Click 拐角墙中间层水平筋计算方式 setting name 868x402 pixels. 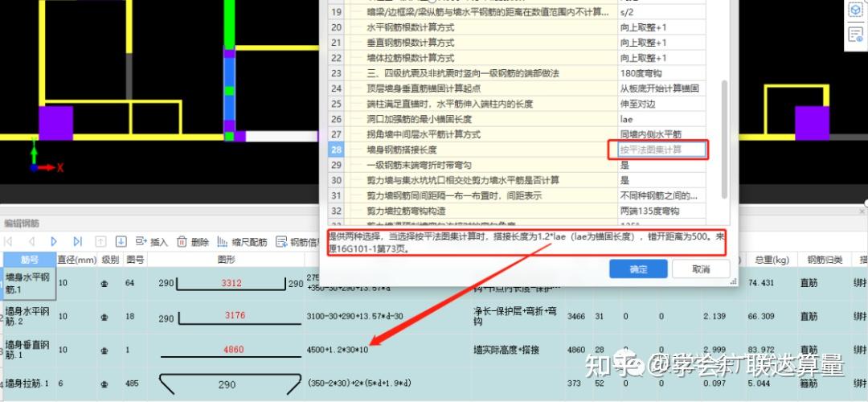pyautogui.click(x=424, y=134)
